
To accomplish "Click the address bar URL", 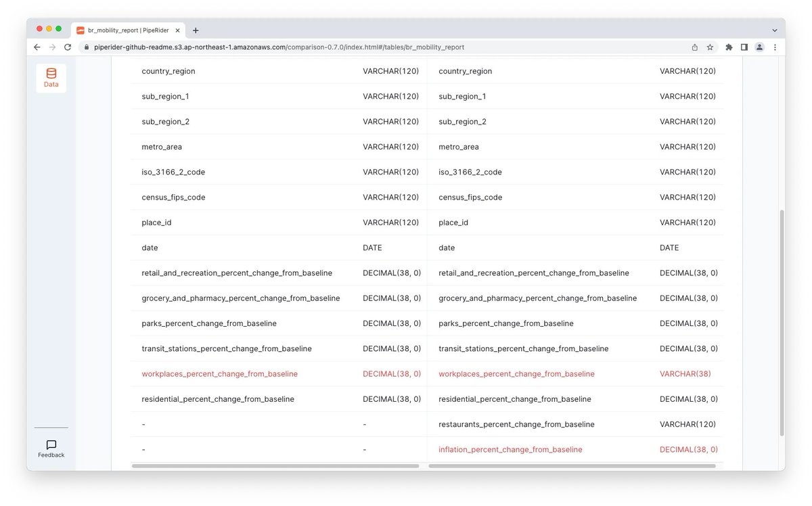I will click(279, 47).
